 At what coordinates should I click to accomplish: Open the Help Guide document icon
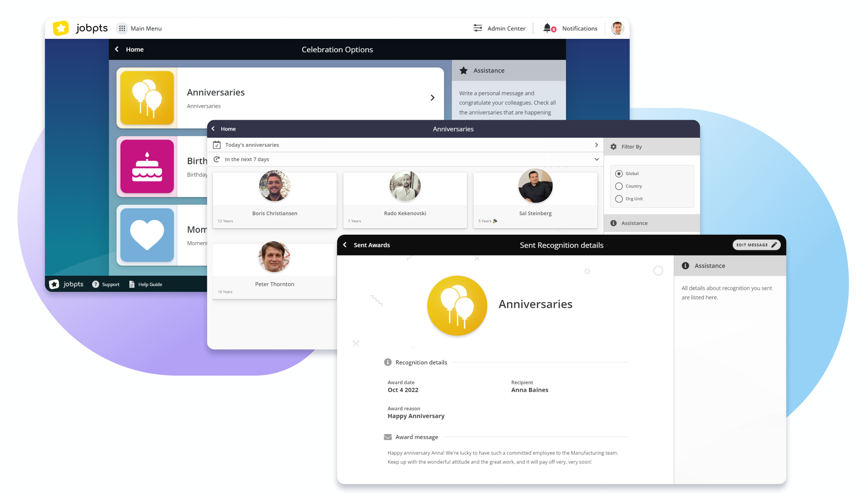pyautogui.click(x=132, y=284)
